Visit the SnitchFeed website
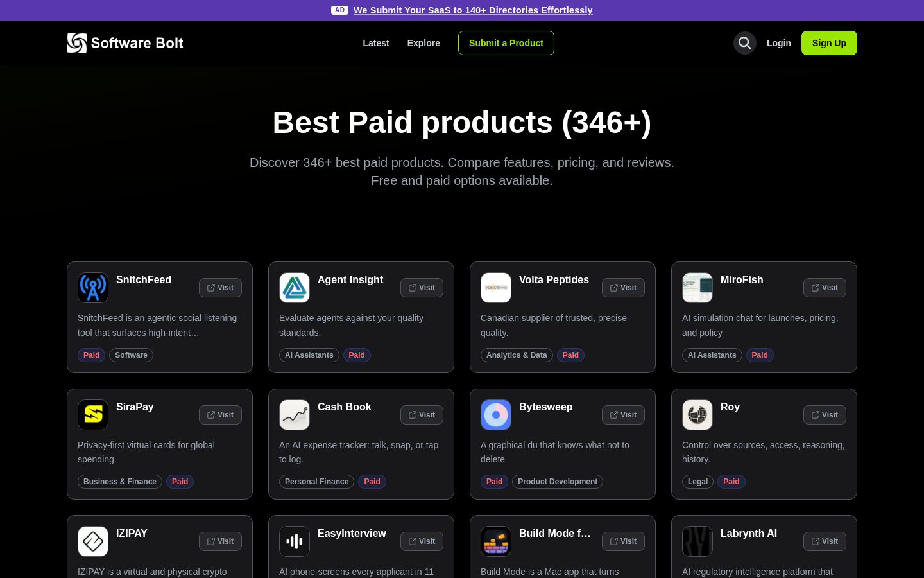The height and width of the screenshot is (578, 924). [x=220, y=288]
